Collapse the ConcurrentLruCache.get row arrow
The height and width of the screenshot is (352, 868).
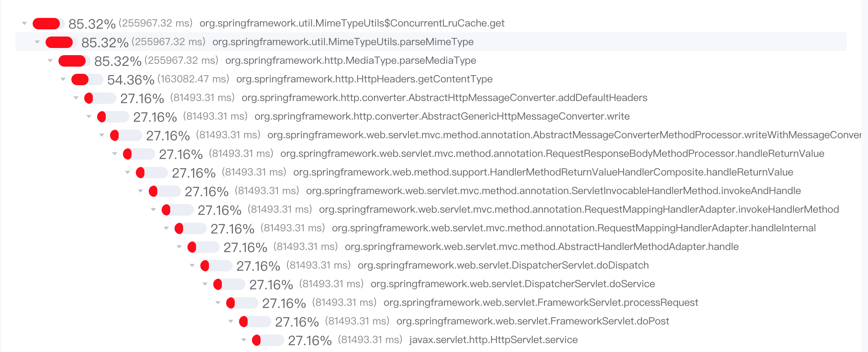pyautogui.click(x=24, y=24)
